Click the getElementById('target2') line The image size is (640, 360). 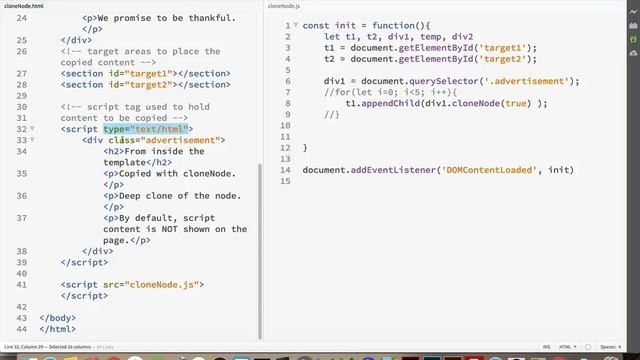point(430,59)
